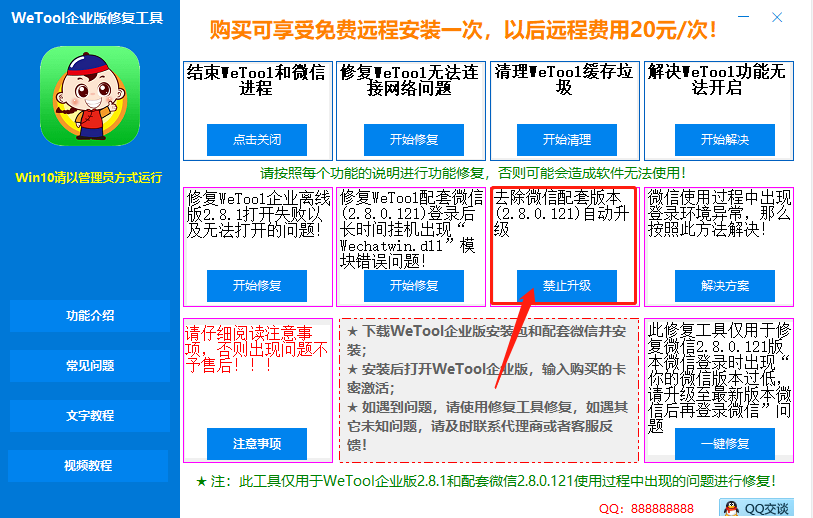Click the 如遇到问题，请使用修复工具修复 instruction line
This screenshot has height=518, width=813.
487,426
